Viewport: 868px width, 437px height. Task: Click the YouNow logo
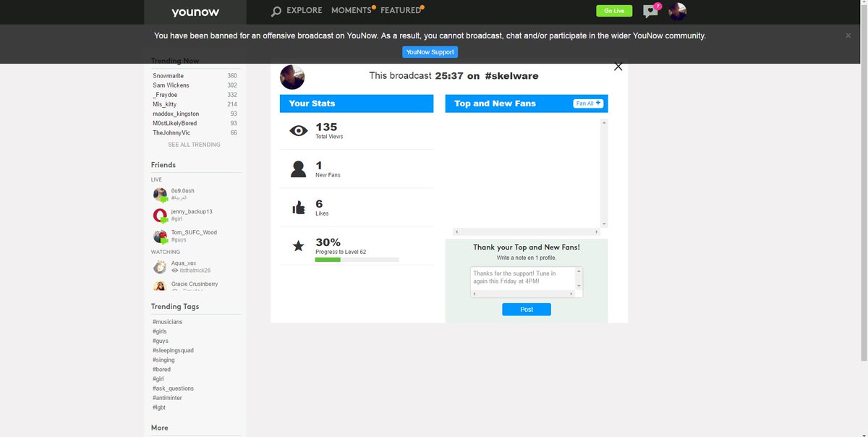(x=195, y=12)
